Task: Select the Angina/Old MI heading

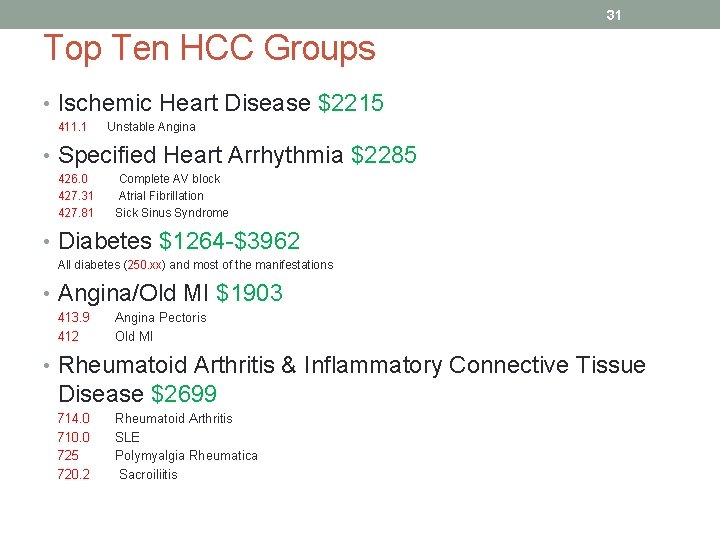Action: click(133, 293)
